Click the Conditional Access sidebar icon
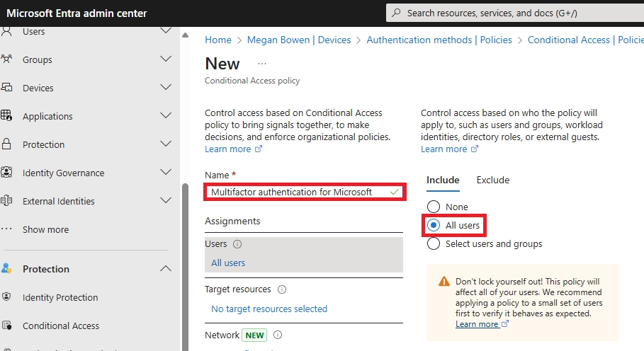The image size is (644, 351). coord(6,325)
